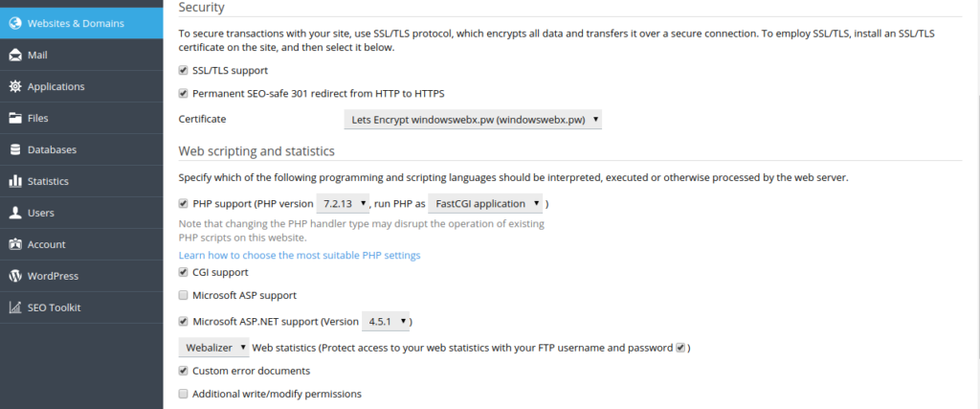Click the Websites & Domains globe icon

pos(15,23)
